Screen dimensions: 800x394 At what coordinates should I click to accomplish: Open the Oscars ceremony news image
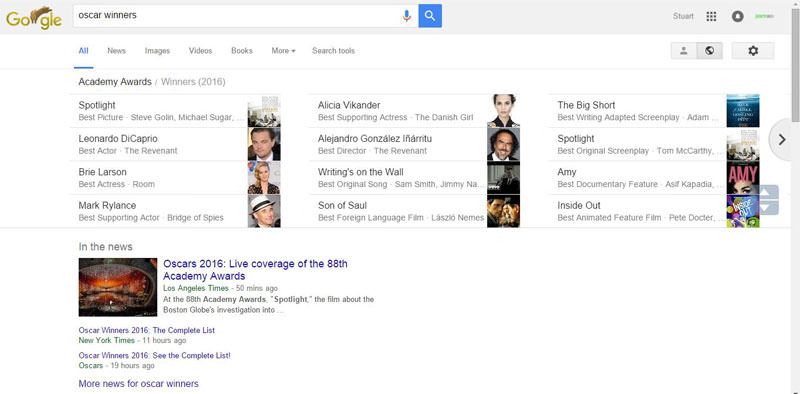click(118, 287)
